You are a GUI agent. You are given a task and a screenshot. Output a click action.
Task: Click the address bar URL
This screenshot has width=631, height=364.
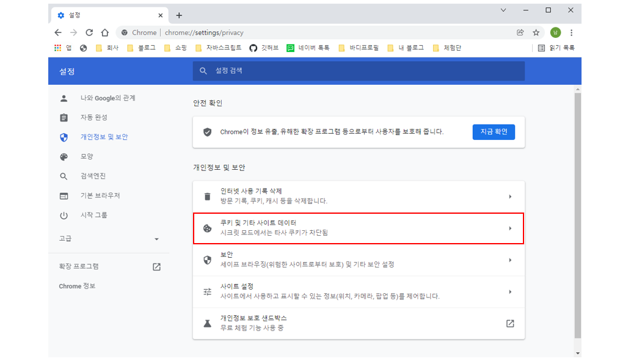point(204,32)
